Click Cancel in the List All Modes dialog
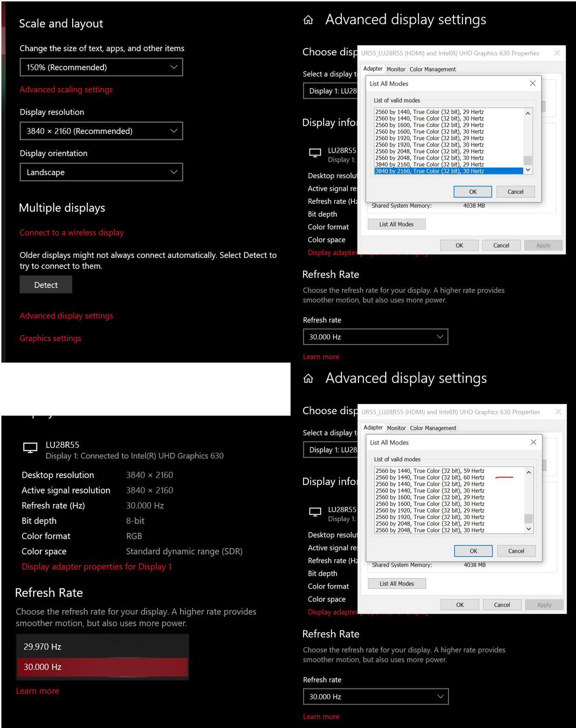The image size is (576, 728). (515, 191)
